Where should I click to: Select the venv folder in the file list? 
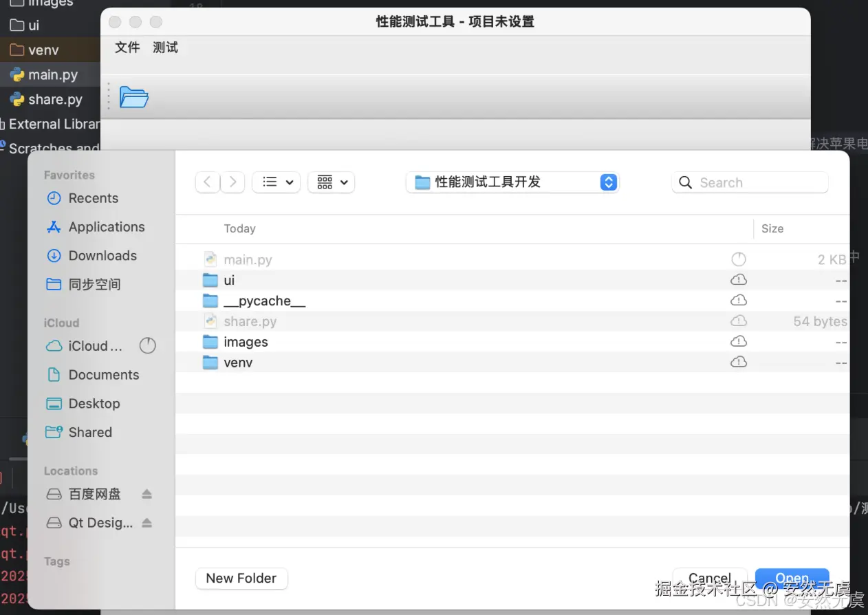tap(512, 363)
